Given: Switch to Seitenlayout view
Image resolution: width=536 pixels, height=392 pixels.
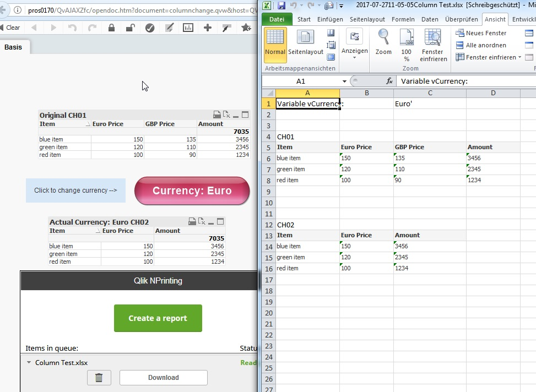Looking at the screenshot, I should (x=305, y=44).
